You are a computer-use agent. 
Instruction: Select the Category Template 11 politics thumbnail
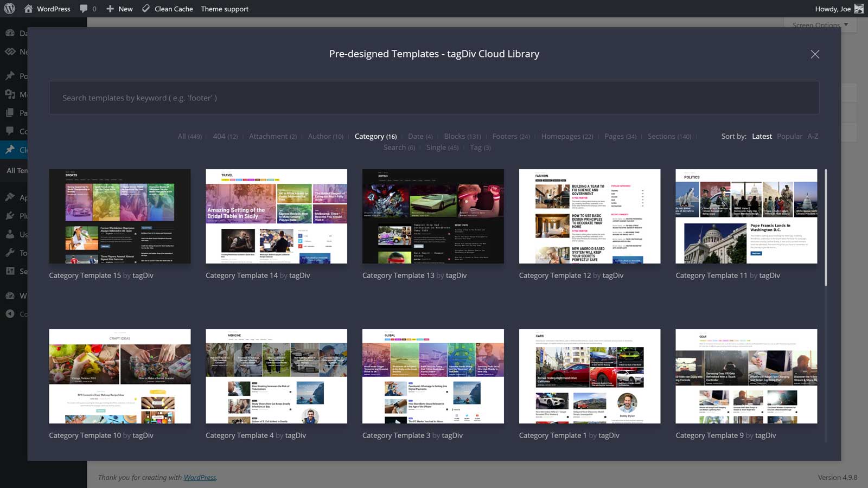[746, 216]
